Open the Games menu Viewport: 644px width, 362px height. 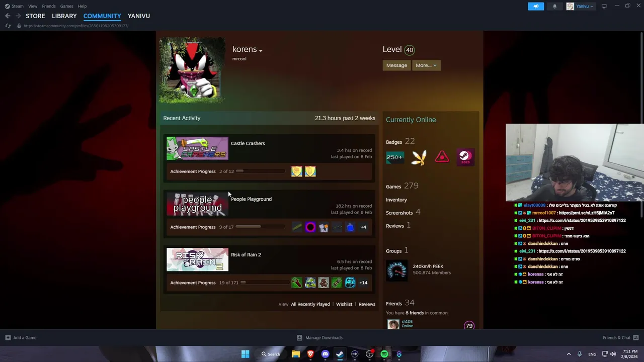click(66, 6)
